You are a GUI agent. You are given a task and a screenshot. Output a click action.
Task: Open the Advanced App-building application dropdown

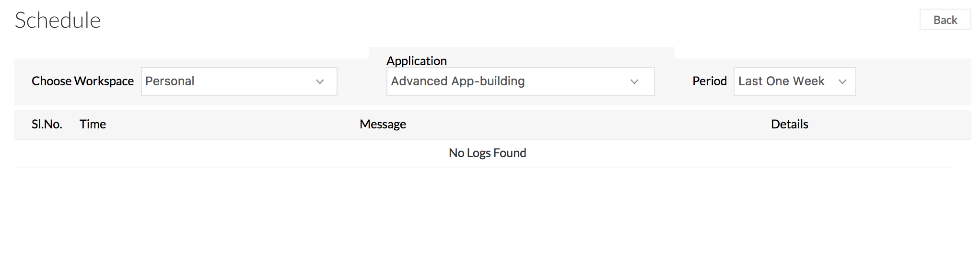520,81
